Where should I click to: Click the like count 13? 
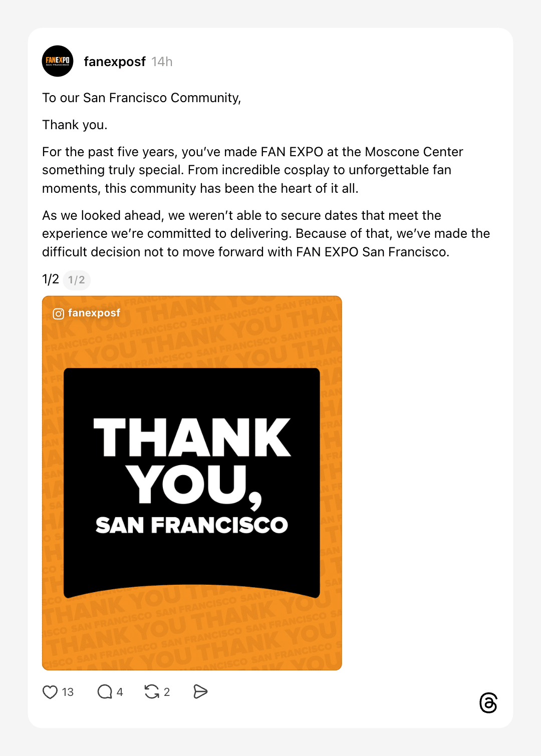coord(68,692)
